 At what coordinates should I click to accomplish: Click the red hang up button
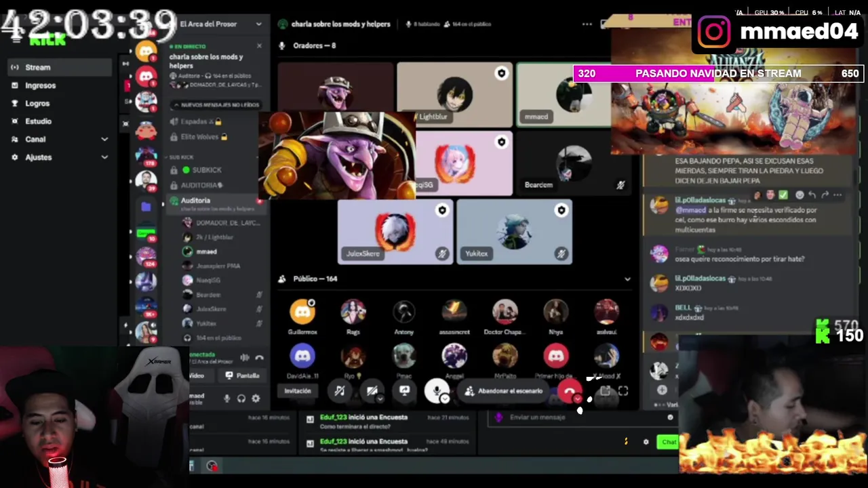point(569,391)
